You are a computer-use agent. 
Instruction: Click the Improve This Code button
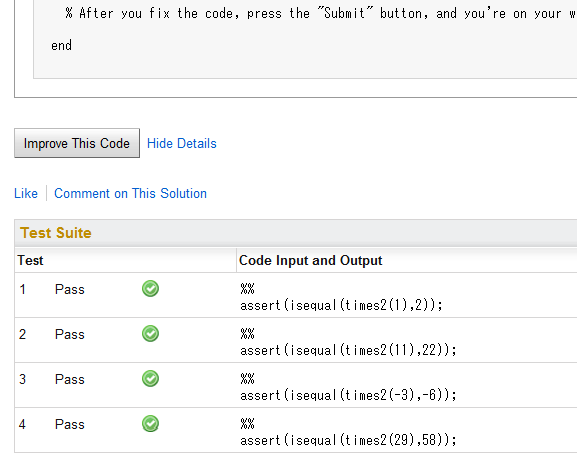[77, 143]
